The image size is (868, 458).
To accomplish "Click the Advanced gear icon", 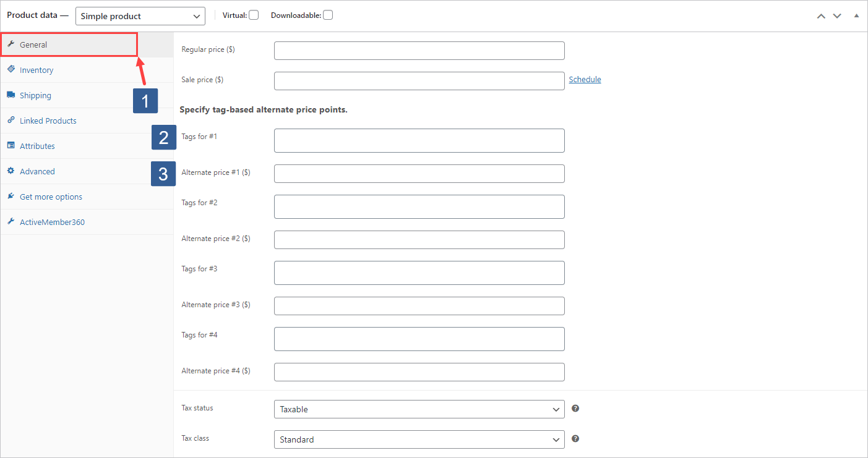I will click(11, 171).
